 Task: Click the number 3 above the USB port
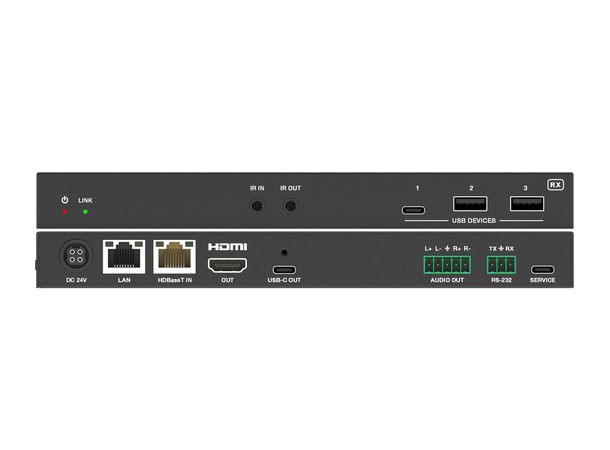[525, 188]
